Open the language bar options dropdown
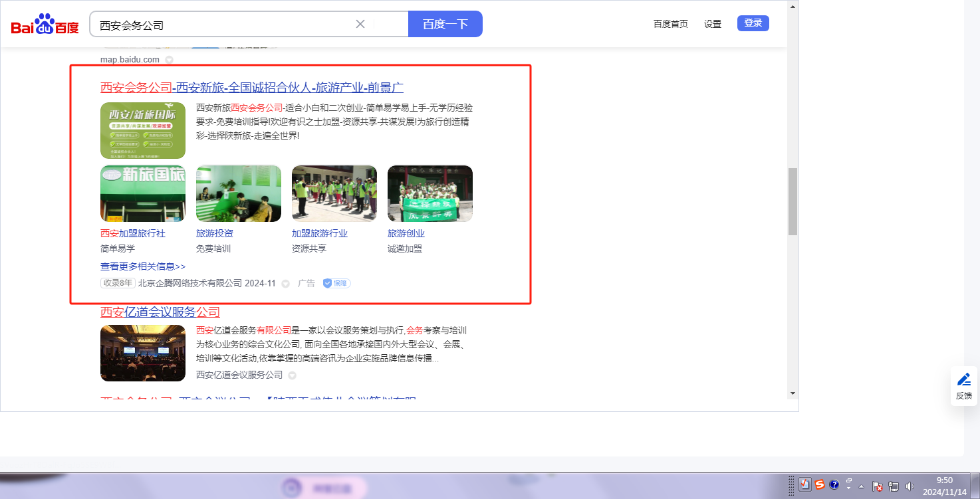980x499 pixels. tap(848, 488)
